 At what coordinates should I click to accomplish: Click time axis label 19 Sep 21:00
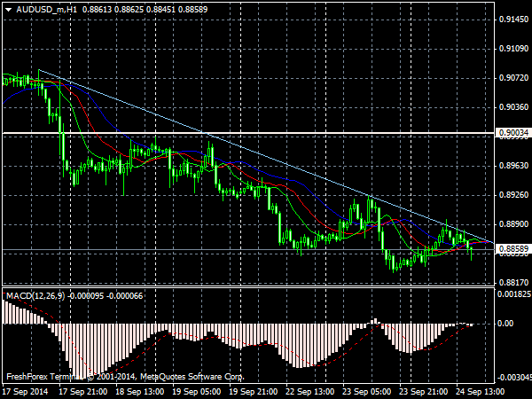[x=254, y=392]
